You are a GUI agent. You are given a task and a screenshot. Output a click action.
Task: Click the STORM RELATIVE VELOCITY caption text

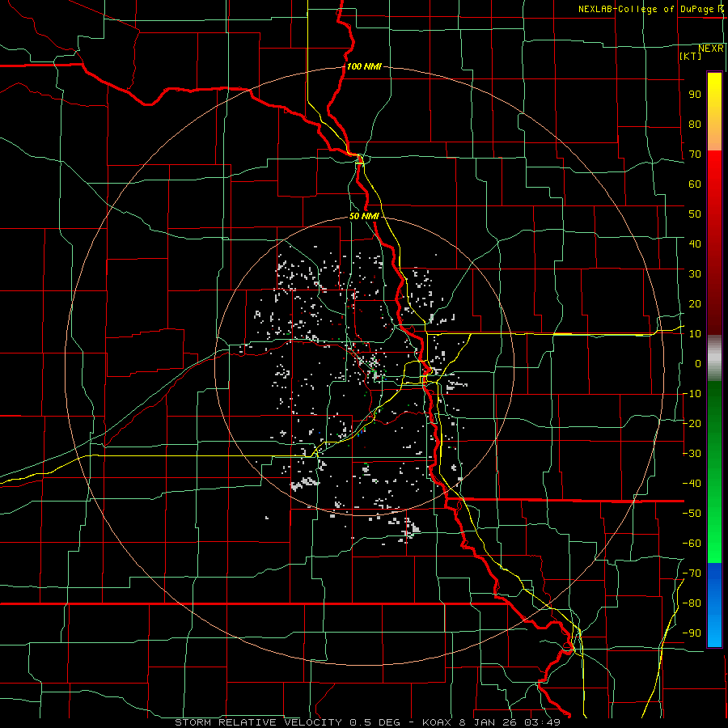tap(258, 722)
